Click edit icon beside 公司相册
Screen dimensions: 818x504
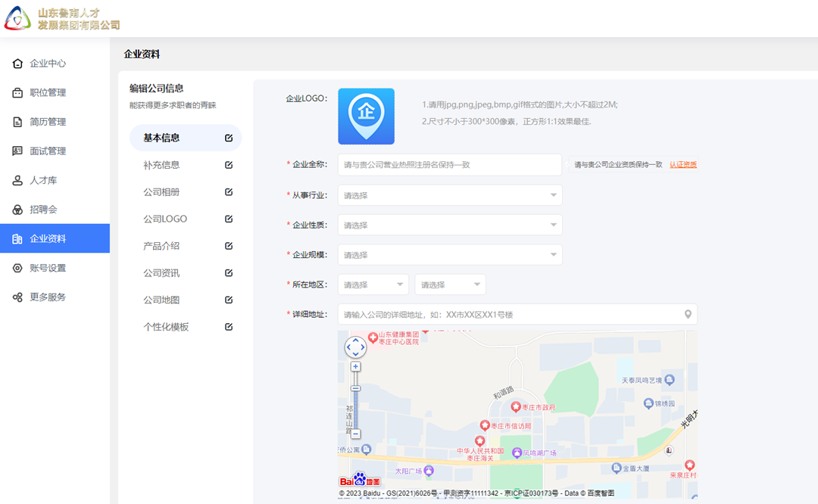point(229,191)
